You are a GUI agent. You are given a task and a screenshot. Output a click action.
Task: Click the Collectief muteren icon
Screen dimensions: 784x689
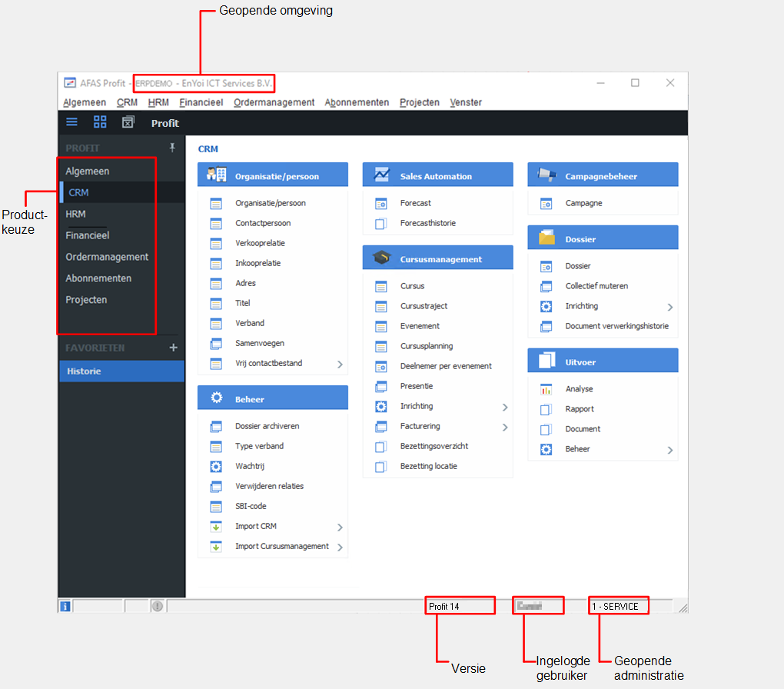click(x=546, y=287)
